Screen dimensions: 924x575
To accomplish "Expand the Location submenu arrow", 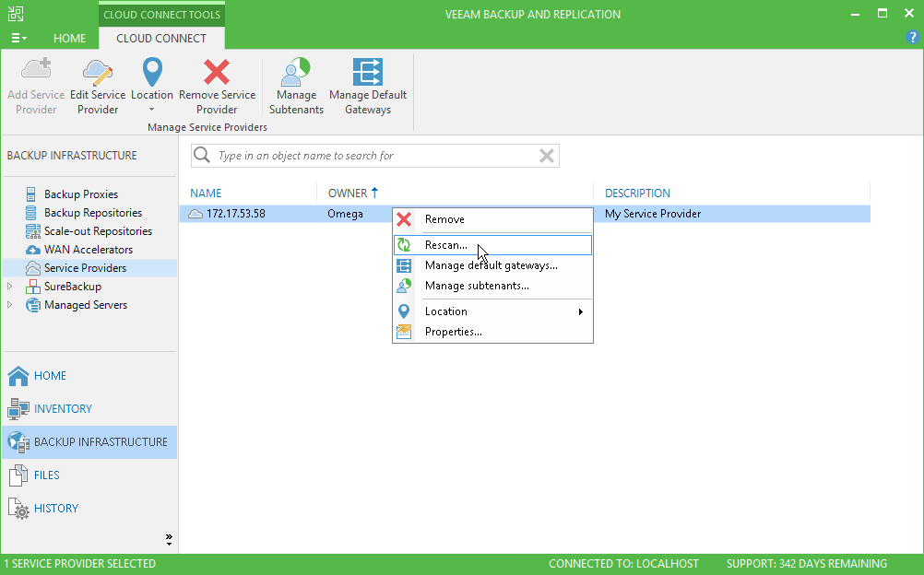I will pos(580,311).
